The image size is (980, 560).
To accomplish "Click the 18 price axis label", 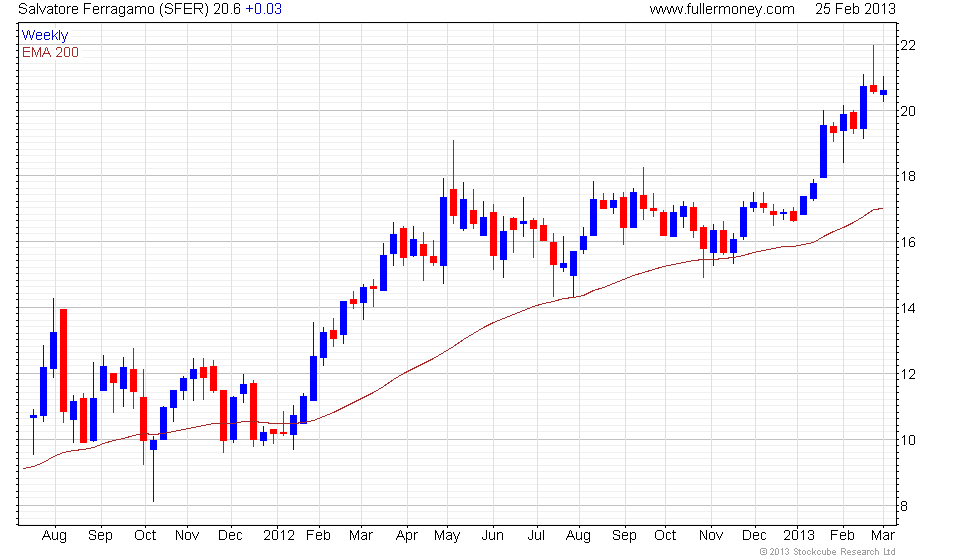I will click(908, 176).
